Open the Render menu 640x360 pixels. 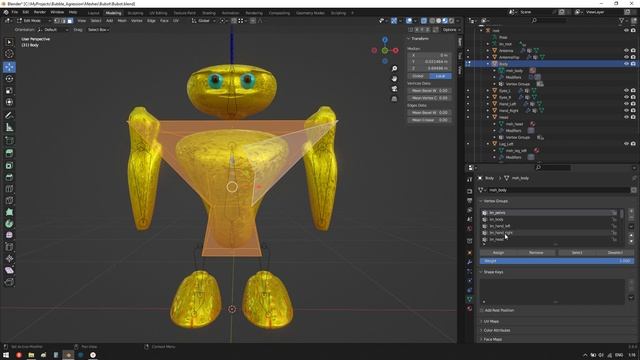tap(40, 12)
